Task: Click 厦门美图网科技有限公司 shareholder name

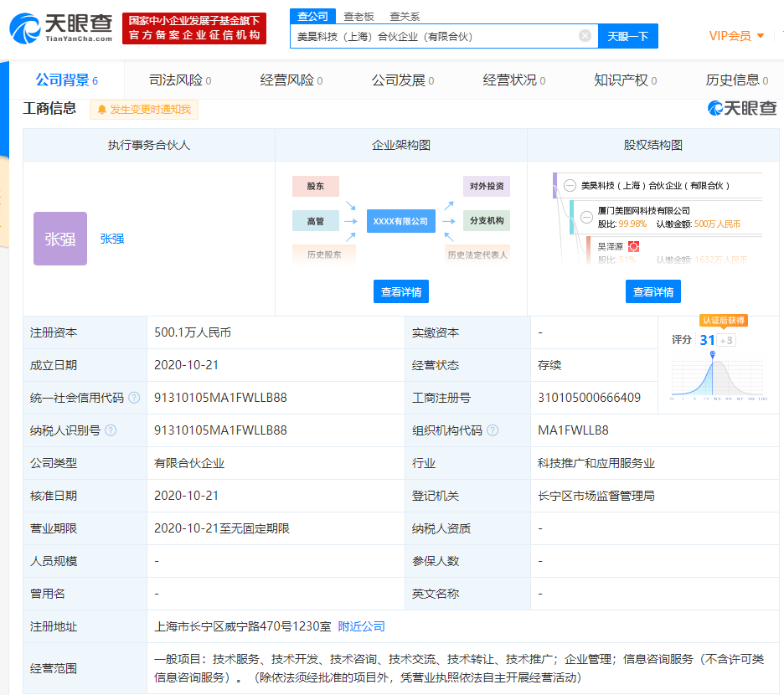Action: point(644,210)
